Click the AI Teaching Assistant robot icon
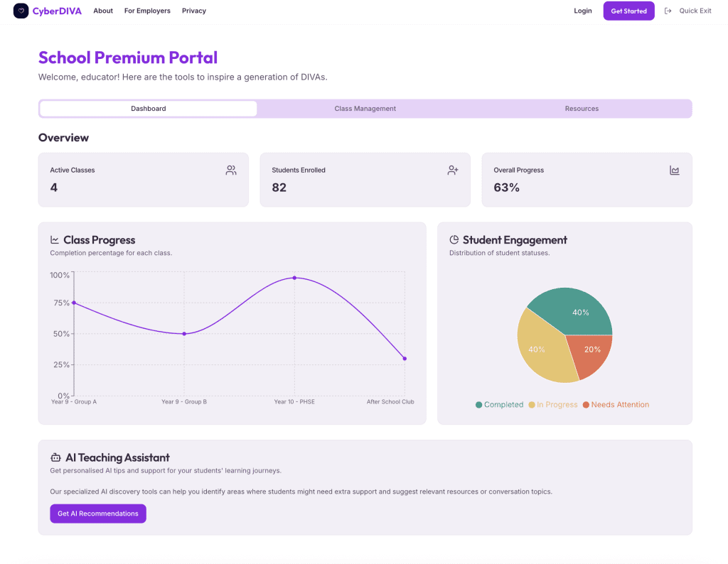The width and height of the screenshot is (728, 564). pyautogui.click(x=55, y=457)
